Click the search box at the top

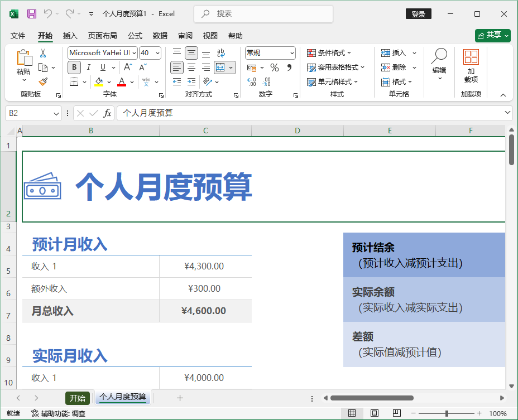[262, 13]
